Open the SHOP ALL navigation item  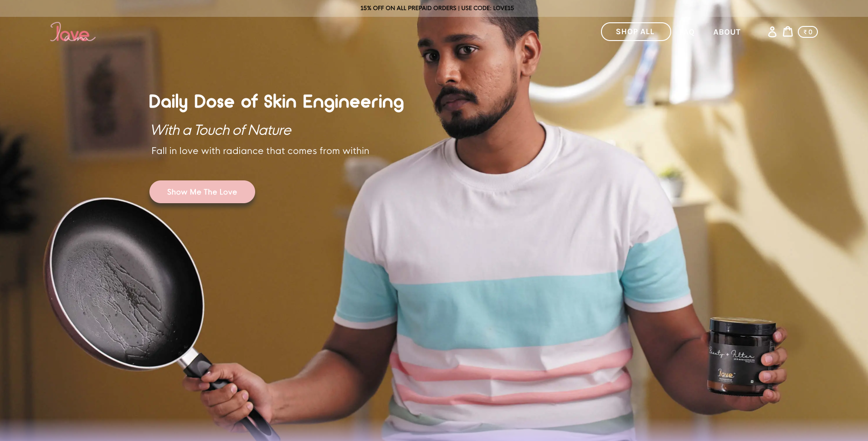(636, 31)
